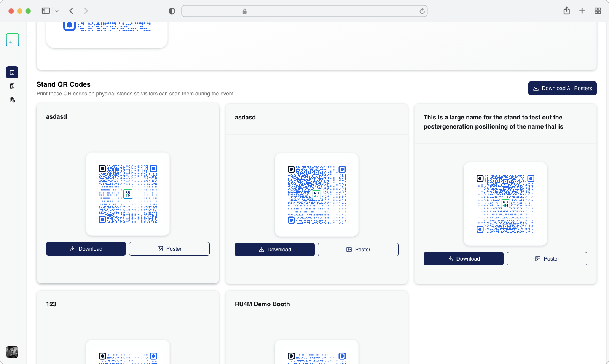Show the tab overview grid
The image size is (609, 364).
point(598,11)
